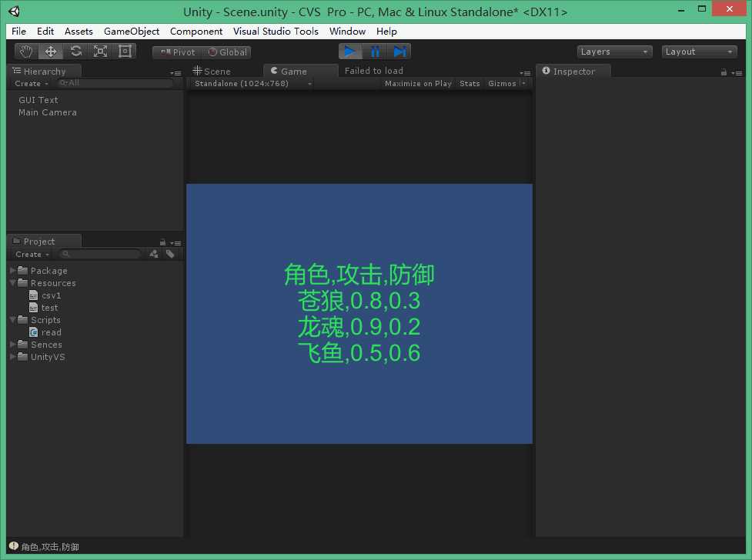Select the csv1 asset in Resources
Screen dimensions: 752x560
point(51,295)
